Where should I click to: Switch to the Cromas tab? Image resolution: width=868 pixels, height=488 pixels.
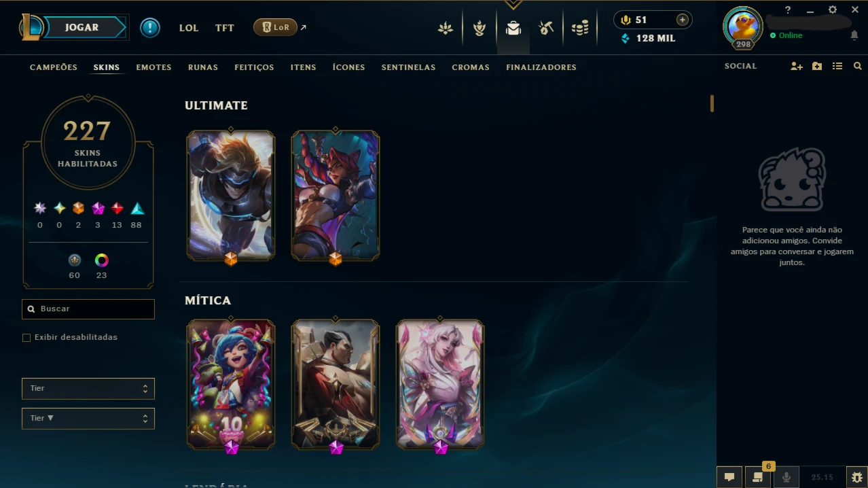(471, 67)
